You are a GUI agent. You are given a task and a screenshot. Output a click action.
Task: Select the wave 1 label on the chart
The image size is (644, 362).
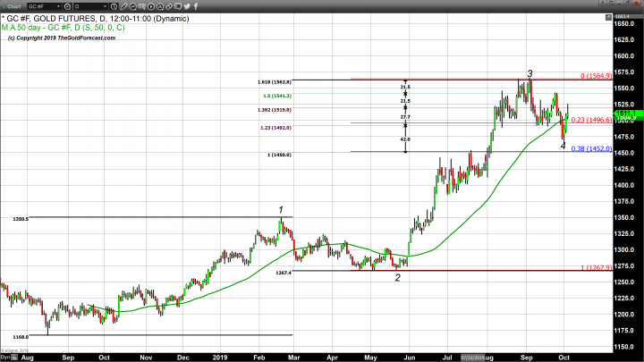tap(281, 209)
